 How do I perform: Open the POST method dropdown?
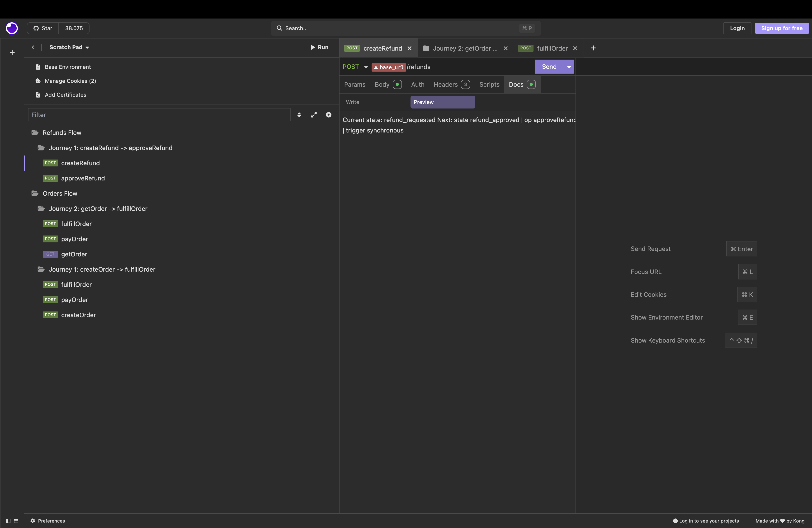366,67
